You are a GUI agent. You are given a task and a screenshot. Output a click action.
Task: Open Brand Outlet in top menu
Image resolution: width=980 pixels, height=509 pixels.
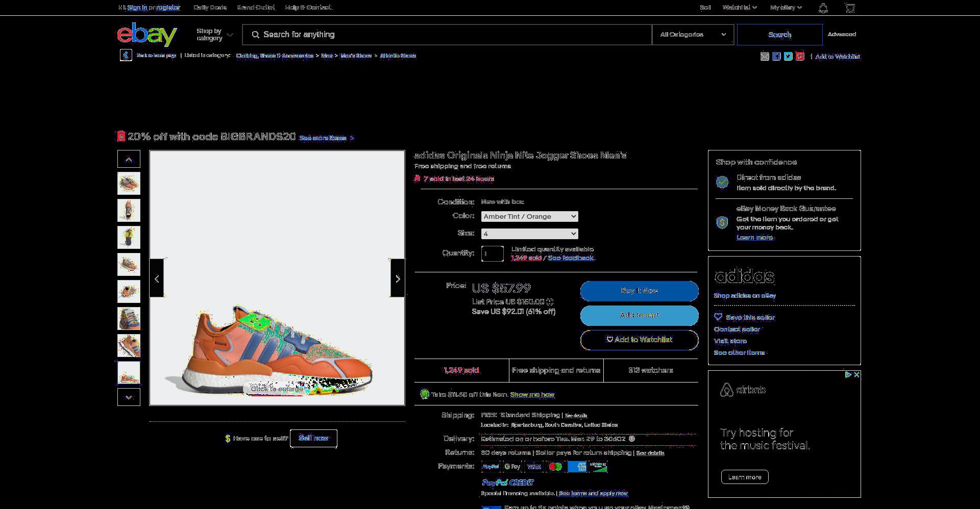click(256, 8)
